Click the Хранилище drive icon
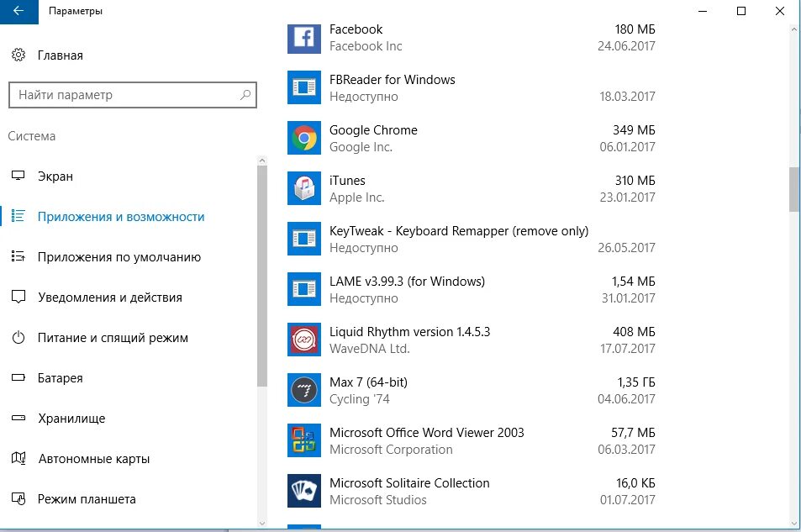The image size is (801, 532). point(18,418)
